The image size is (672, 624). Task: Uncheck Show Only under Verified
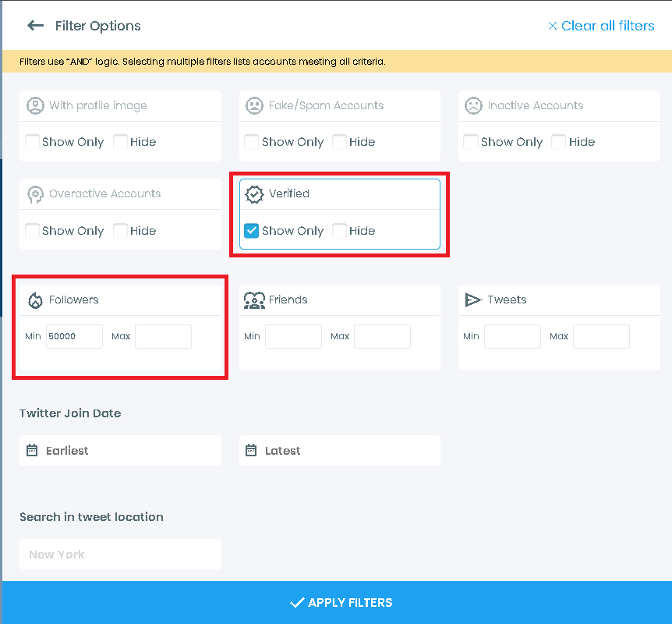[x=251, y=230]
